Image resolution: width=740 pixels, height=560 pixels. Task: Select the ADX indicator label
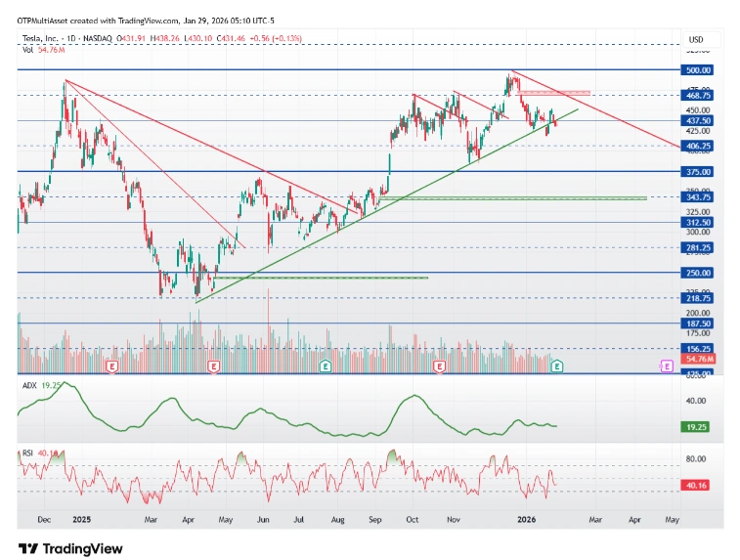(29, 386)
